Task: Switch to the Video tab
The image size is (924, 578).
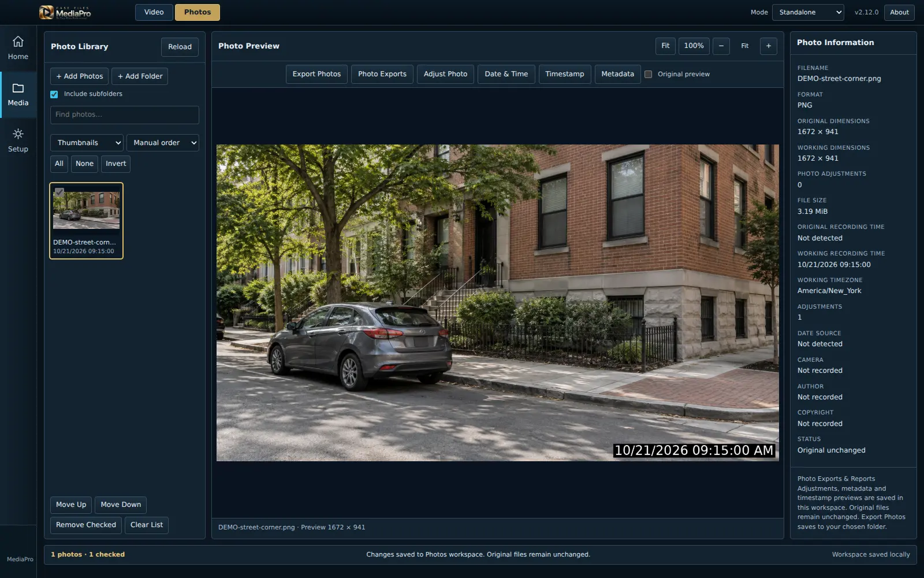Action: (154, 12)
